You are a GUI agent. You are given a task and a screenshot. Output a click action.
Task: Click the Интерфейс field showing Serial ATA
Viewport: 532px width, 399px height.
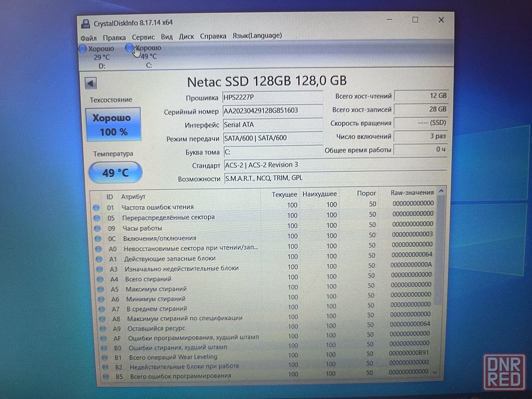coord(273,124)
